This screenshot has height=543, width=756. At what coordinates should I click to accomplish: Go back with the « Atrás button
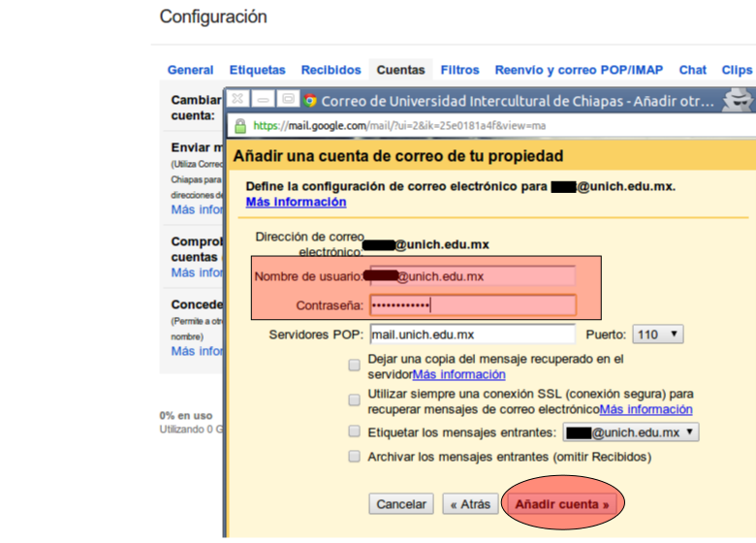click(x=471, y=504)
